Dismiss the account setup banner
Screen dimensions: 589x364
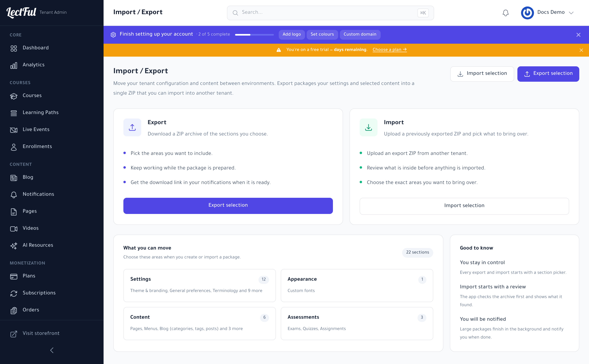pyautogui.click(x=578, y=35)
